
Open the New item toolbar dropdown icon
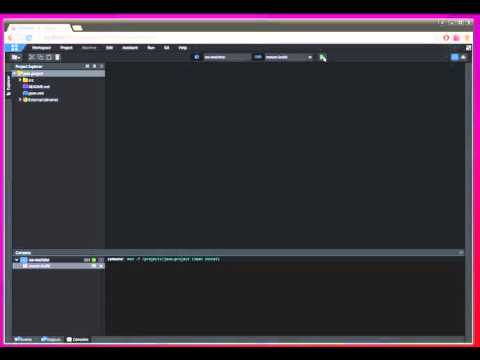[16, 57]
